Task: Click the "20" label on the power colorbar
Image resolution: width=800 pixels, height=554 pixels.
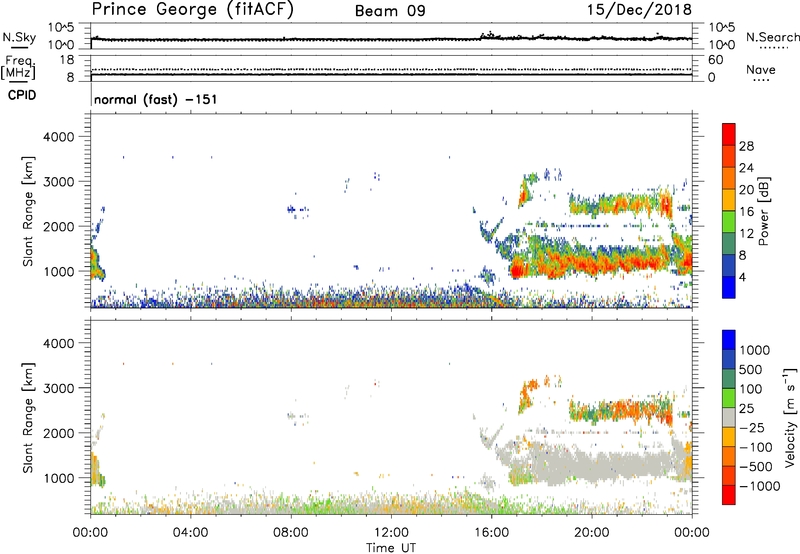Action: [x=746, y=190]
